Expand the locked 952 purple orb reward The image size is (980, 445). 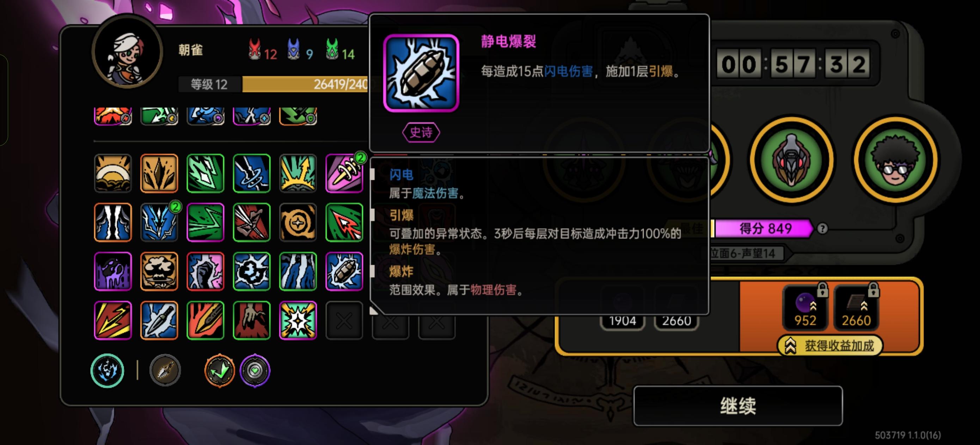pos(805,307)
